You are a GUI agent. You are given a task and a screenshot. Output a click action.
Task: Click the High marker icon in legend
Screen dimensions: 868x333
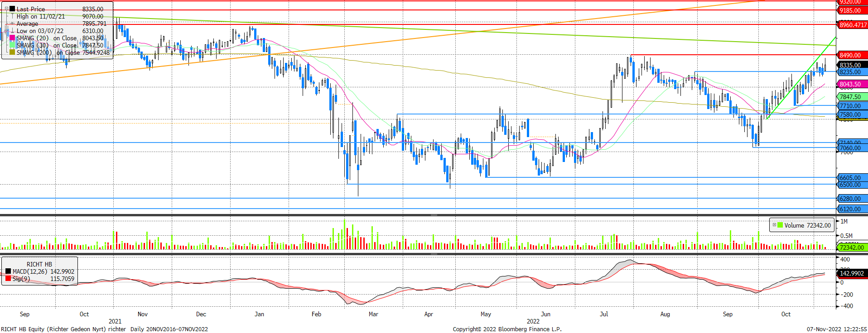coord(12,16)
